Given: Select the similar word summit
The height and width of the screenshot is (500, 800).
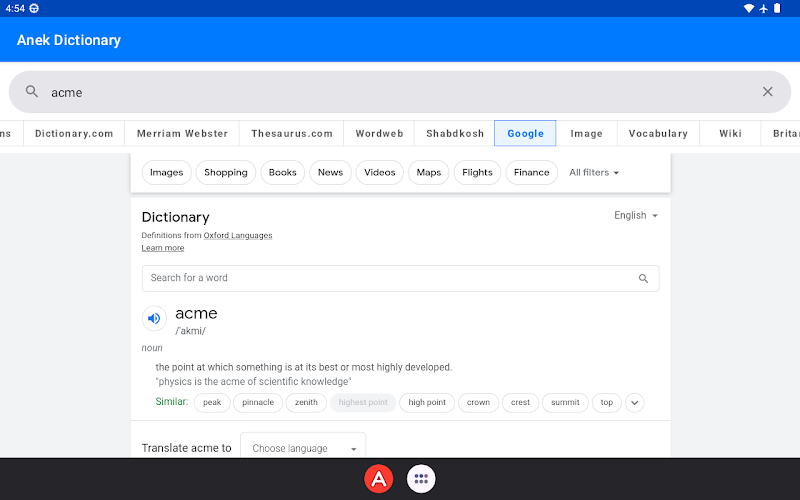Looking at the screenshot, I should (x=565, y=403).
